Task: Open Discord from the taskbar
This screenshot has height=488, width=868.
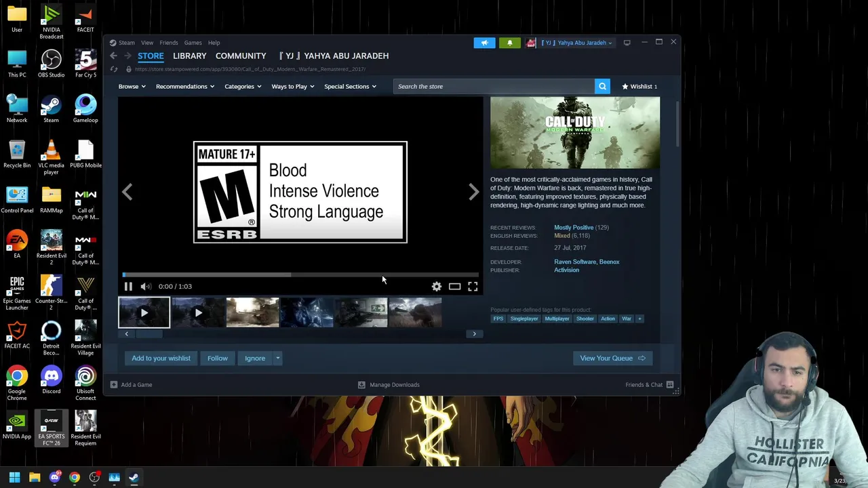Action: point(55,478)
